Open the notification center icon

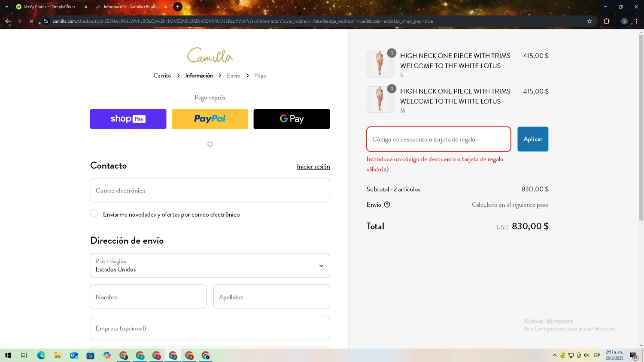(x=634, y=355)
